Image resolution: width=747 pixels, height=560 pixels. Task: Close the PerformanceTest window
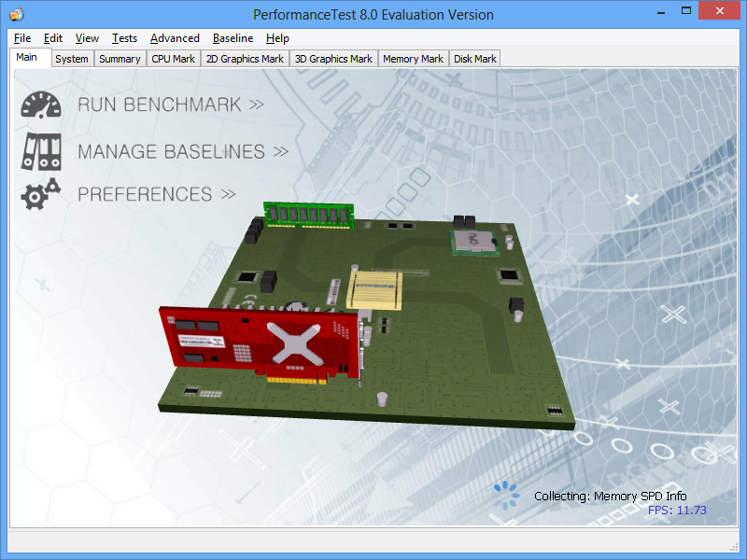[x=719, y=10]
